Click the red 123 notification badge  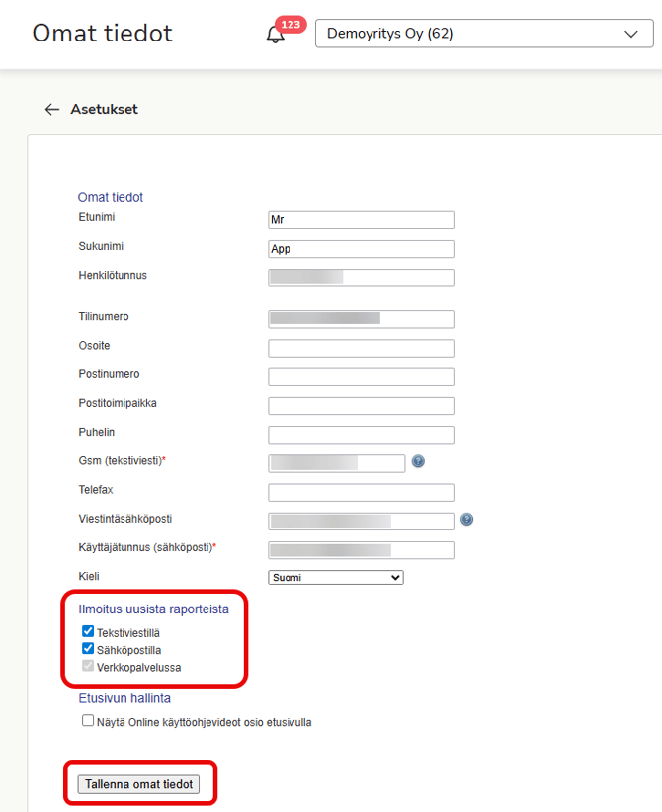(x=290, y=24)
